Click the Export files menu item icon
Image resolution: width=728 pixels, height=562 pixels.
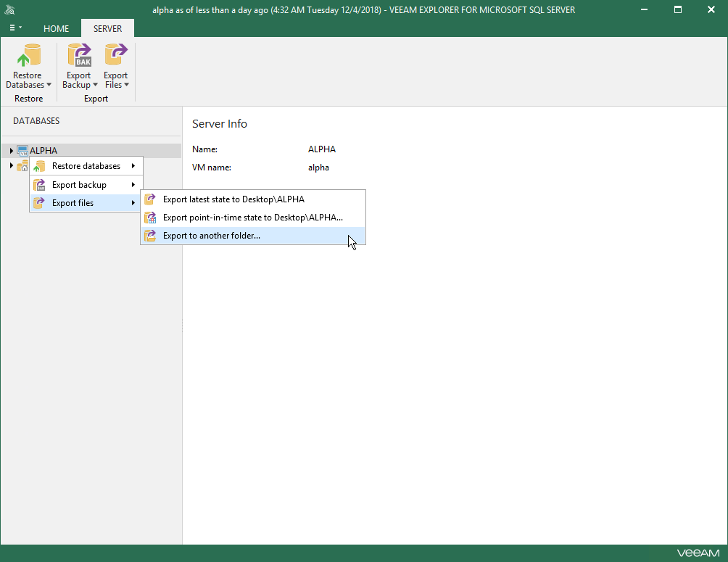[x=39, y=203]
